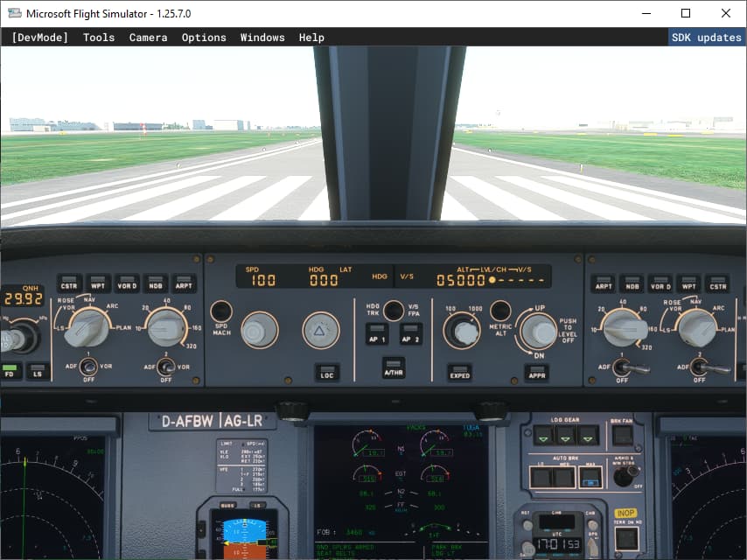The width and height of the screenshot is (747, 560).
Task: Click the FCU heading selector knob
Action: coord(321,330)
